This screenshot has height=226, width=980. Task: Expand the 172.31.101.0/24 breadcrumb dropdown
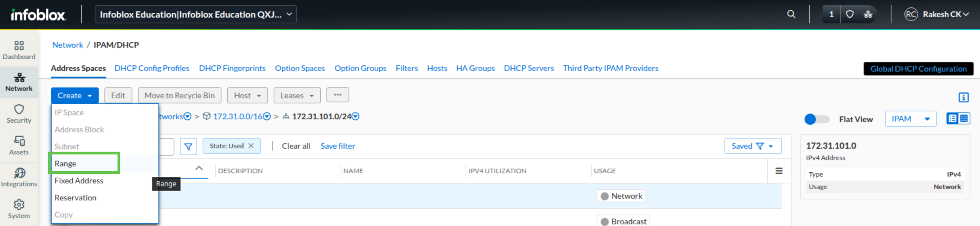click(355, 116)
